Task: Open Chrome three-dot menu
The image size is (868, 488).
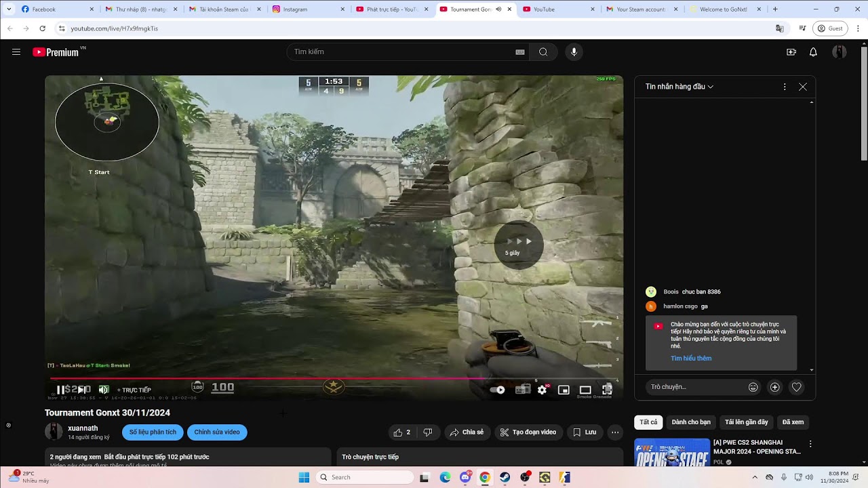Action: (x=858, y=28)
